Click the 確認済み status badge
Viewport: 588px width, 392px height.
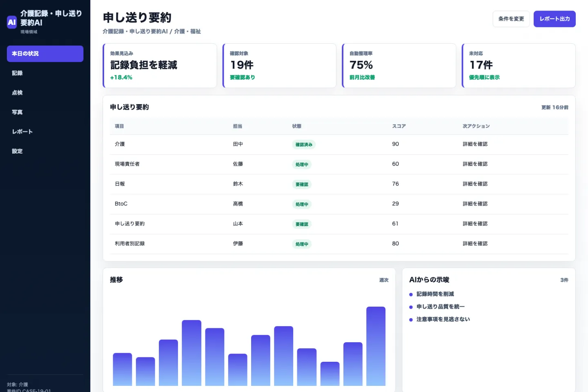click(304, 145)
